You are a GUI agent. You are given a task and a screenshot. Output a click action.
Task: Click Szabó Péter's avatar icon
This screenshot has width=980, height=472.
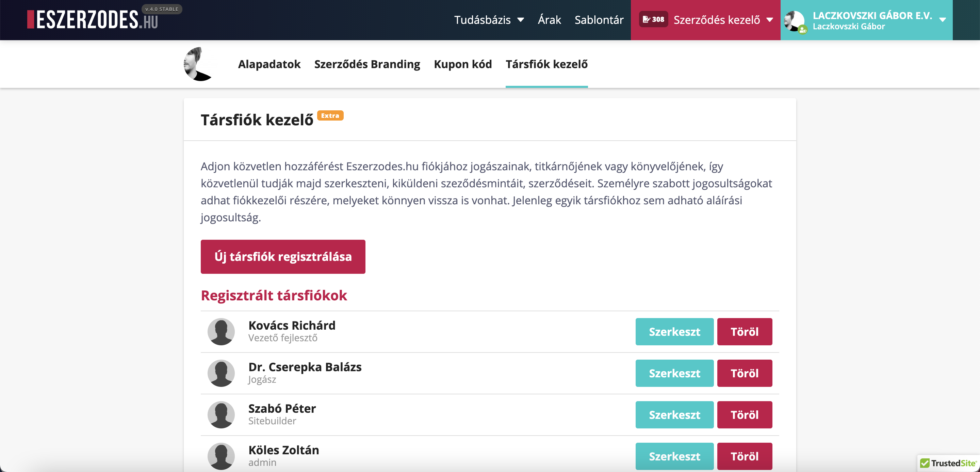pos(221,414)
